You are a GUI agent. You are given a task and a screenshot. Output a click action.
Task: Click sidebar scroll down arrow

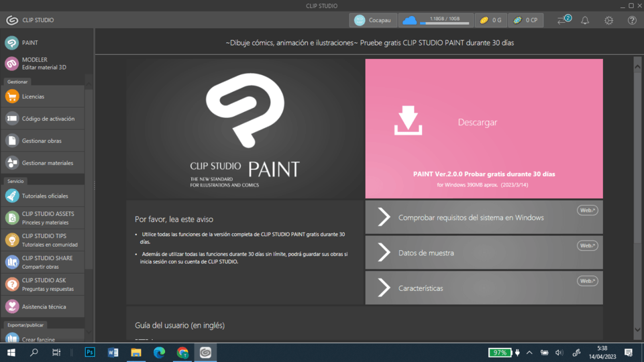point(89,332)
